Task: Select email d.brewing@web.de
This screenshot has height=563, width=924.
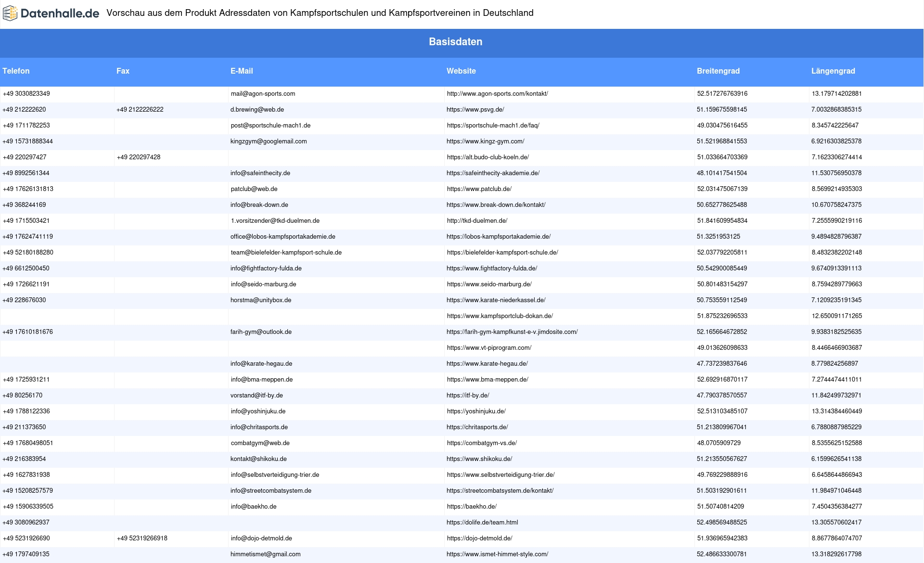Action: tap(257, 110)
